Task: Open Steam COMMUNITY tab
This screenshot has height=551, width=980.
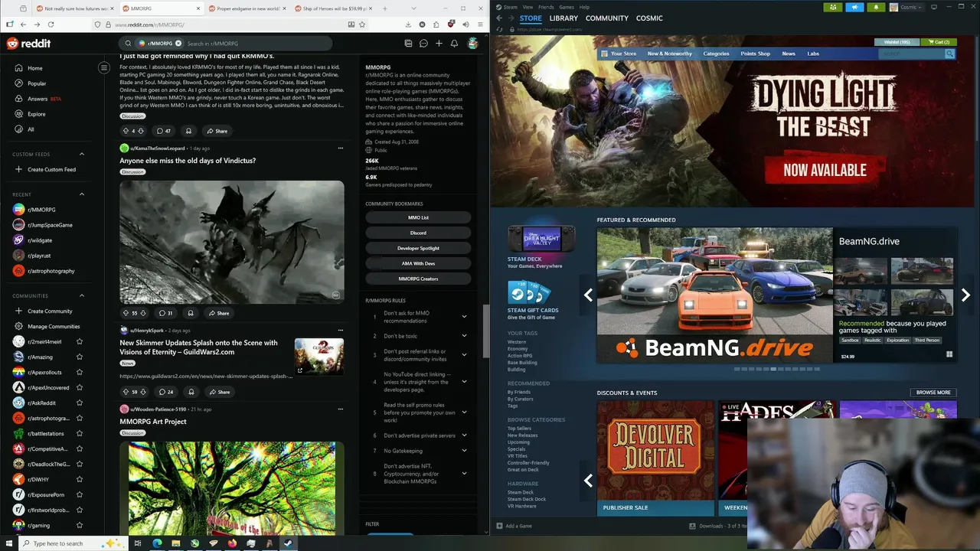Action: 607,18
